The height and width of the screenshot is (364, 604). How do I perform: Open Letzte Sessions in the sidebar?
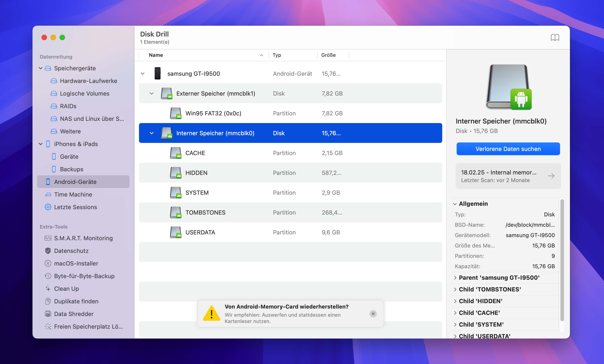tap(83, 207)
